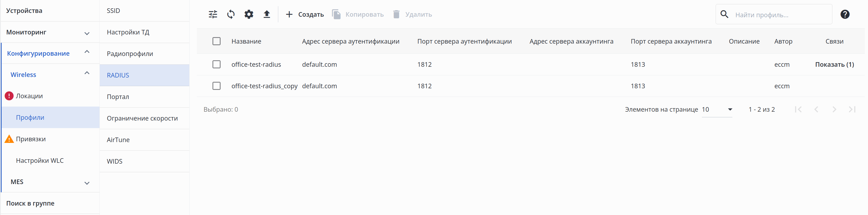Click the refresh icon in toolbar

(231, 15)
